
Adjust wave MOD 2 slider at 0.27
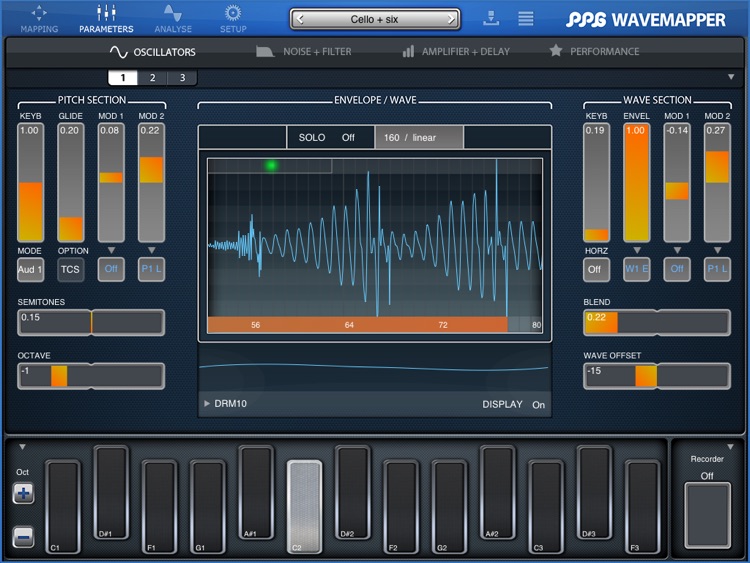click(717, 183)
